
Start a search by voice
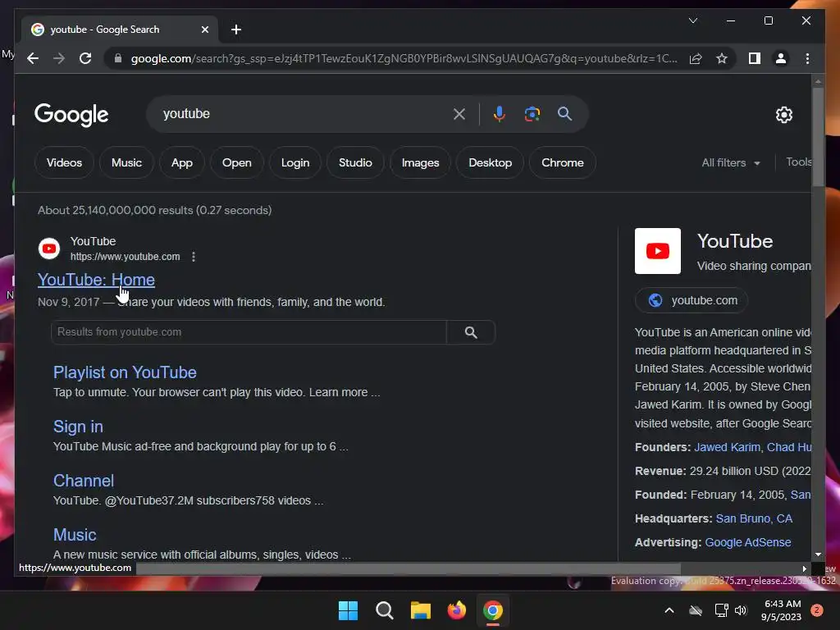pyautogui.click(x=500, y=114)
